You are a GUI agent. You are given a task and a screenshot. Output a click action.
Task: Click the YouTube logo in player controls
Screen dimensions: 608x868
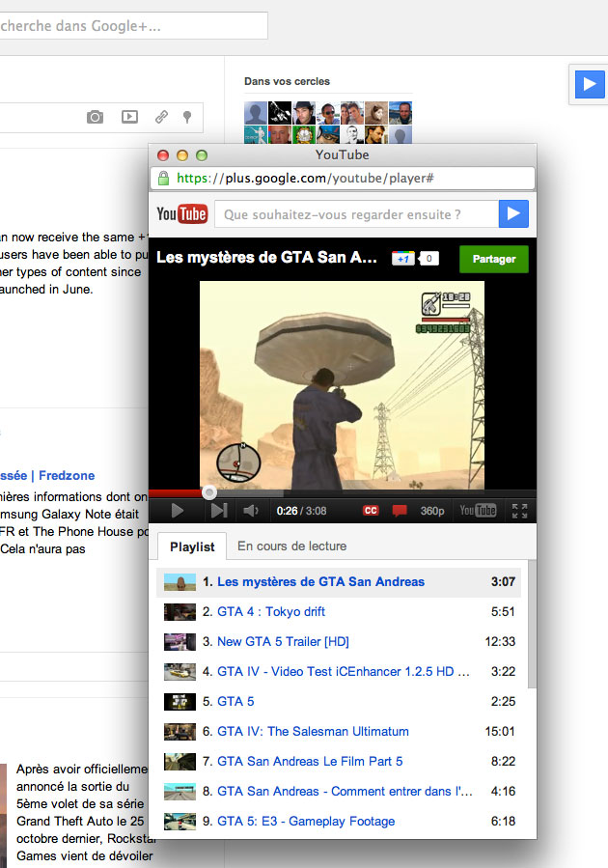[x=478, y=511]
